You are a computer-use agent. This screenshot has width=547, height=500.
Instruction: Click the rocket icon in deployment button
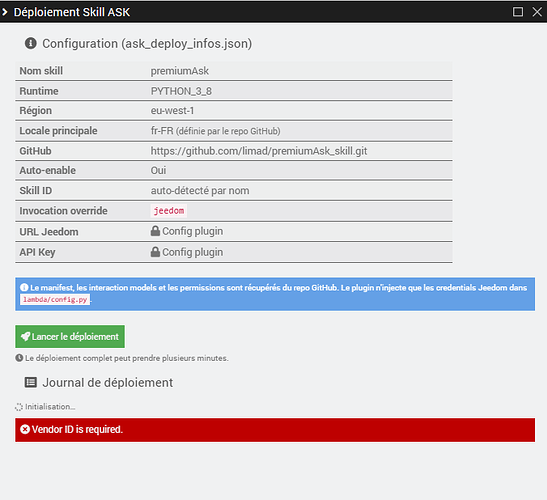(x=25, y=336)
